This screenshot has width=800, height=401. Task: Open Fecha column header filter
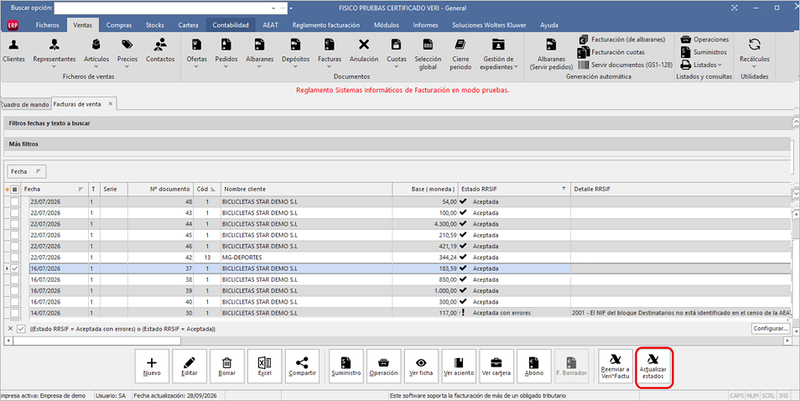point(81,189)
